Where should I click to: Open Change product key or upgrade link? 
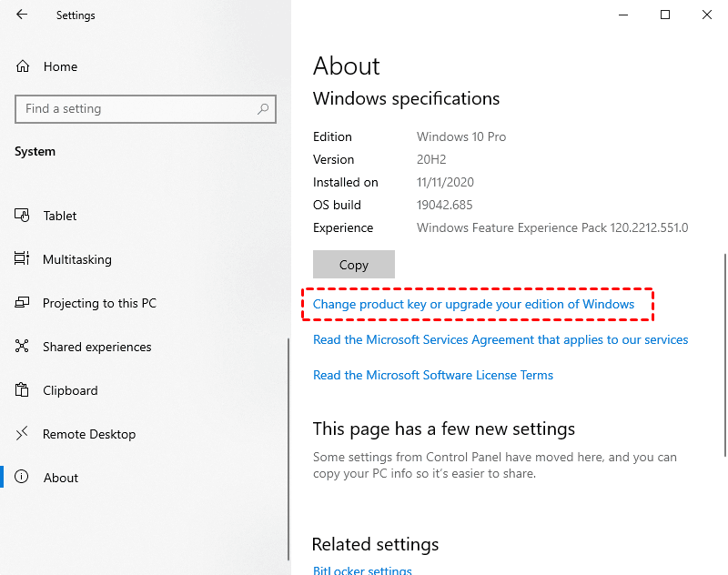[x=473, y=305]
